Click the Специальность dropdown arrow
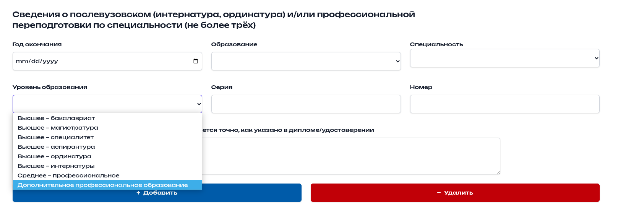The height and width of the screenshot is (221, 644). point(596,58)
